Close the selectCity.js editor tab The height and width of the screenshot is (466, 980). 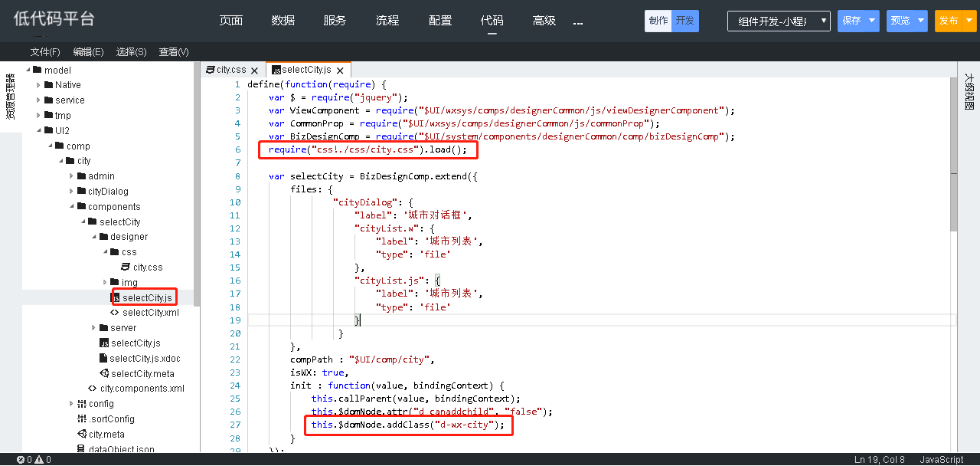point(340,71)
